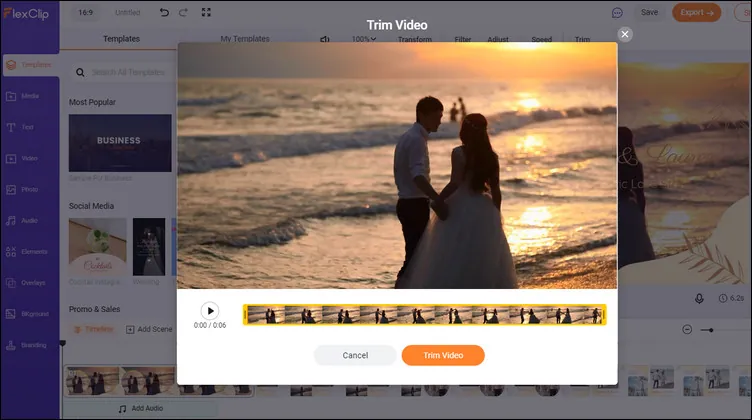The image size is (752, 420).
Task: Redo the last action
Action: [x=183, y=12]
